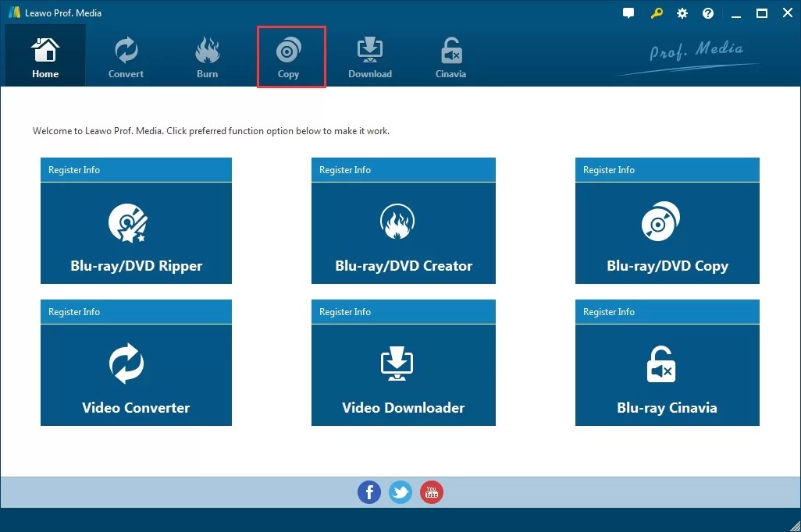
Task: Open the Video Downloader tile
Action: point(403,374)
